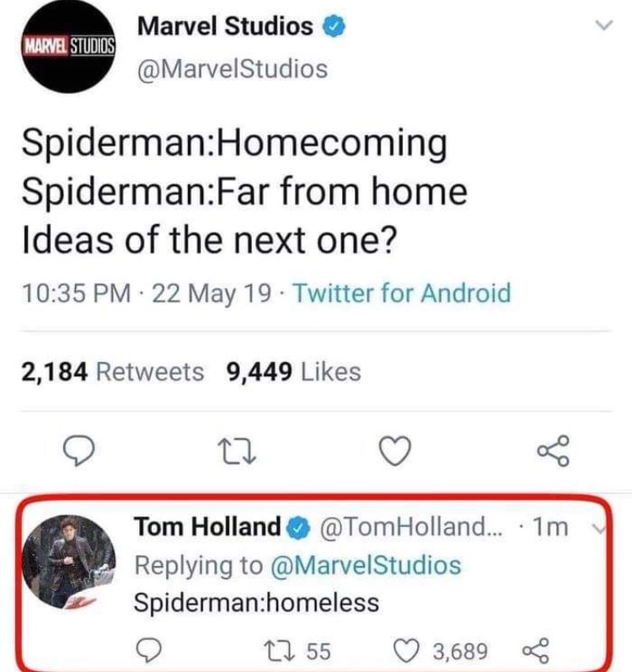Share the Marvel Studios tweet
632x672 pixels.
click(555, 451)
